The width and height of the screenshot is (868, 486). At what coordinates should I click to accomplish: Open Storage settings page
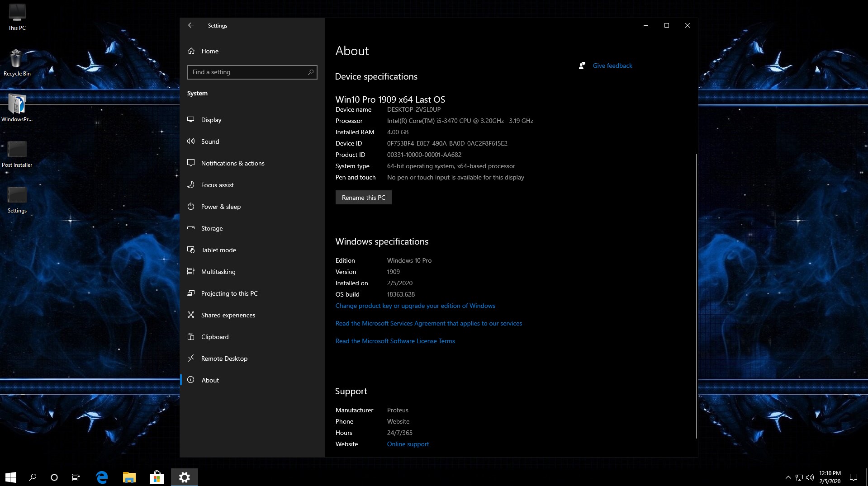tap(252, 228)
